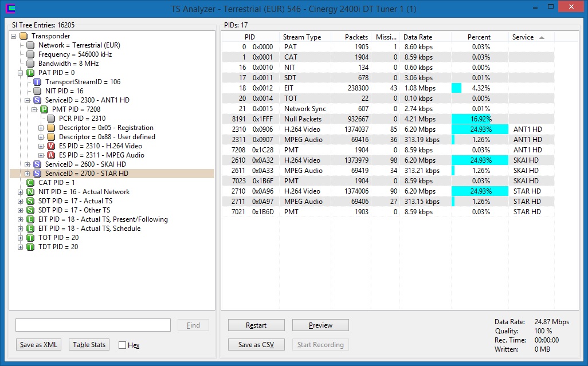Click the green P icon for PAT PID = 0
Image resolution: width=588 pixels, height=366 pixels.
(30, 73)
